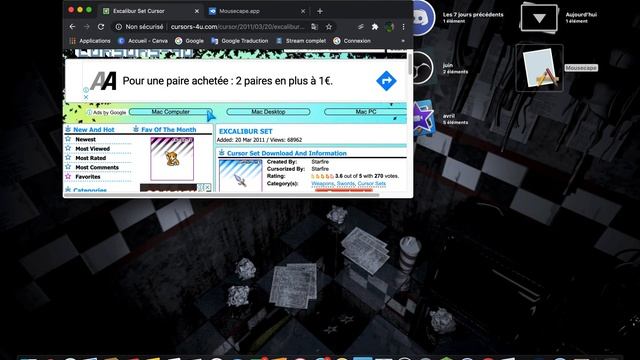The image size is (640, 360).
Task: Click the Mousecape label
Action: [581, 68]
